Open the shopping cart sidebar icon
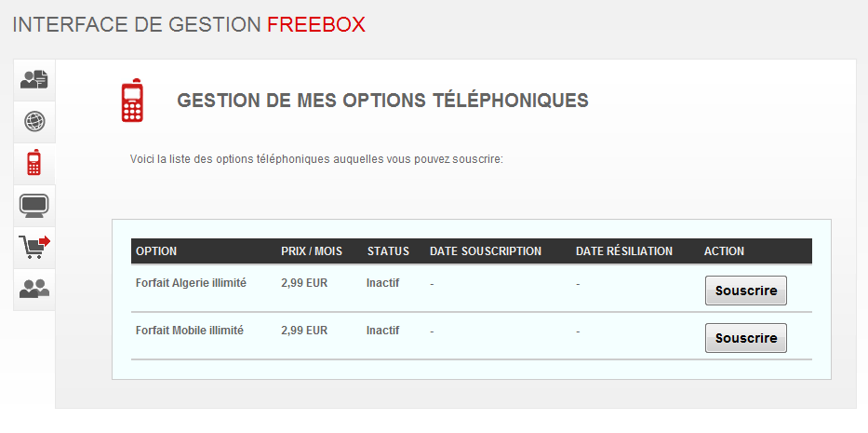 click(x=34, y=247)
